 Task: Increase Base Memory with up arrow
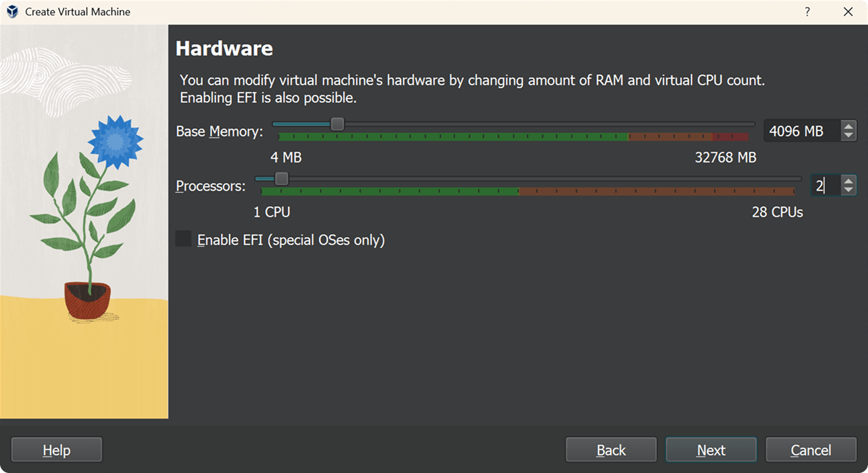849,126
